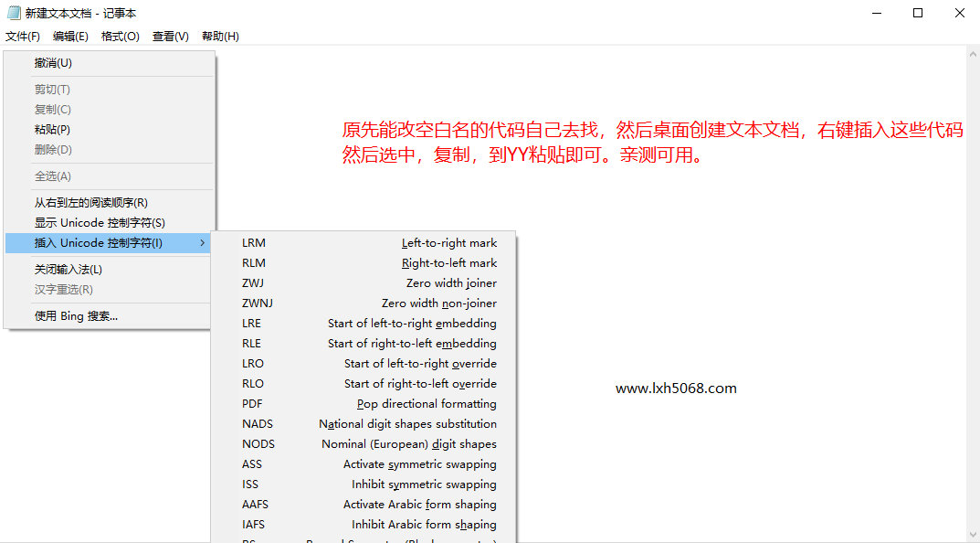Select NADS National digit shapes substitution
The height and width of the screenshot is (543, 980).
coord(365,424)
